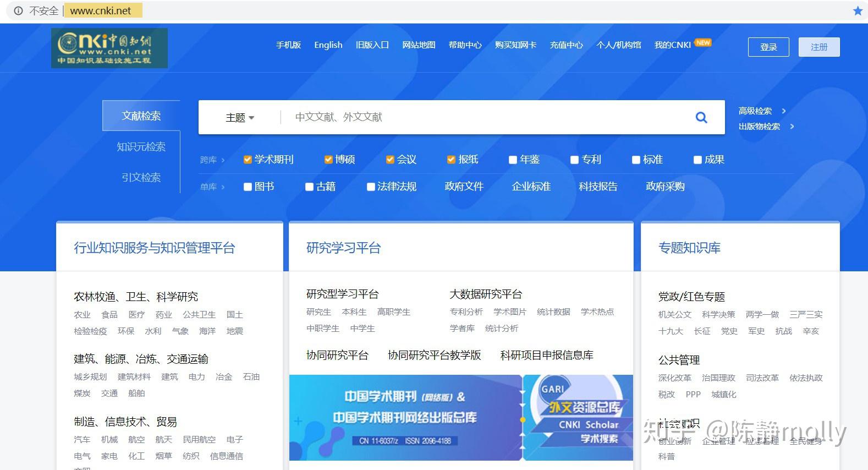The width and height of the screenshot is (868, 470).
Task: Open 我的CNKI in the top menu
Action: pos(672,45)
